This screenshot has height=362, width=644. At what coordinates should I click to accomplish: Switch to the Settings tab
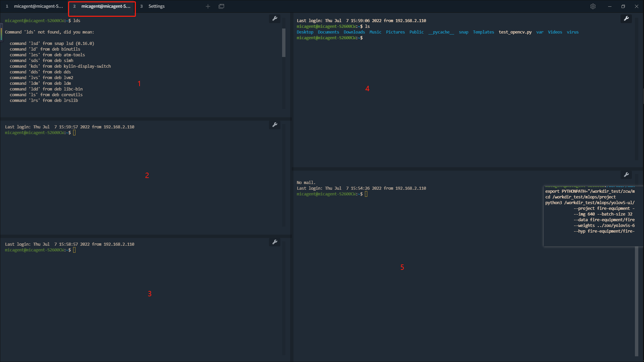coord(156,6)
